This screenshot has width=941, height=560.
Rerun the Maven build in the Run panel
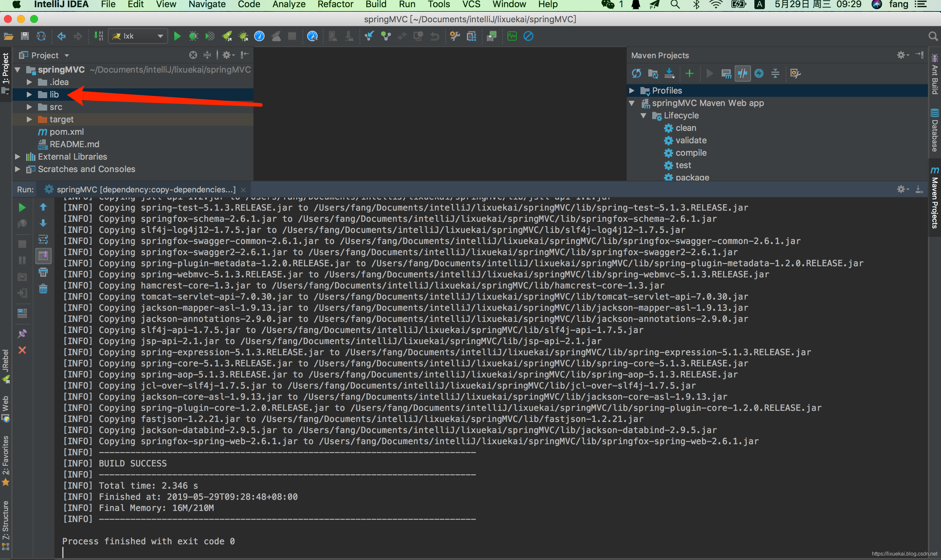tap(22, 207)
